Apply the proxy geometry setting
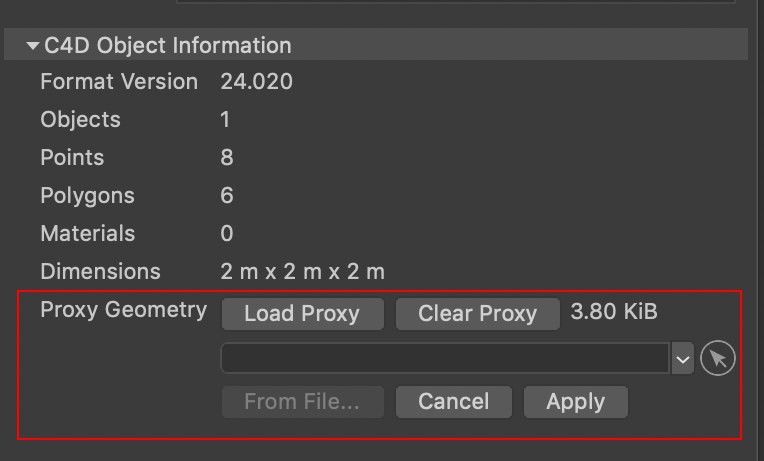 click(575, 402)
